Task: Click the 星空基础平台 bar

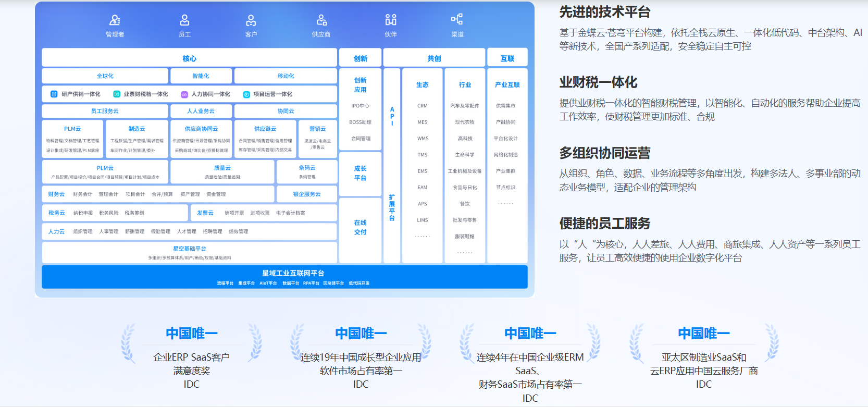Action: coord(189,253)
